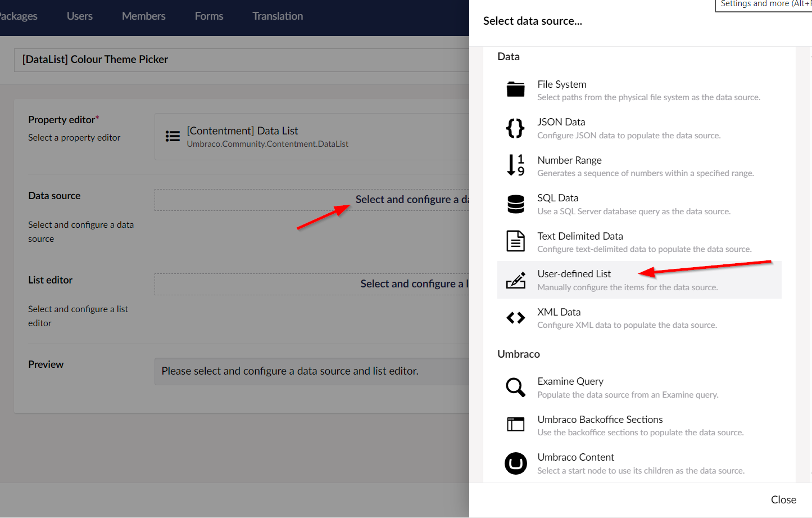Click the File System description text
This screenshot has height=518, width=812.
tap(648, 97)
